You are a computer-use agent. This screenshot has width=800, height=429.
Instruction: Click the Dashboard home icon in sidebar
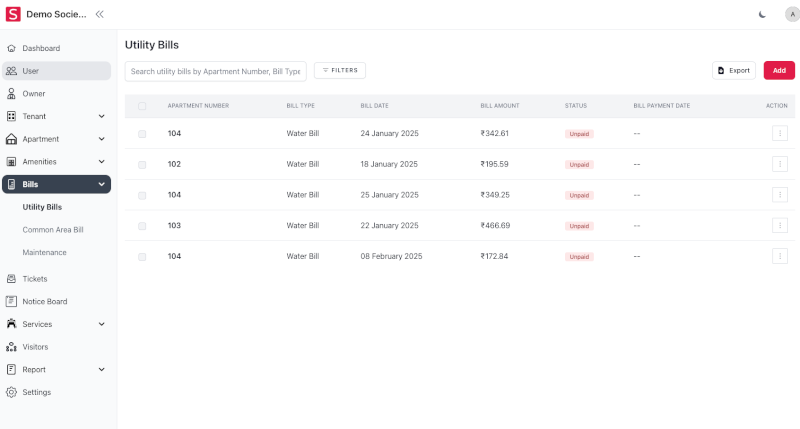(x=11, y=48)
